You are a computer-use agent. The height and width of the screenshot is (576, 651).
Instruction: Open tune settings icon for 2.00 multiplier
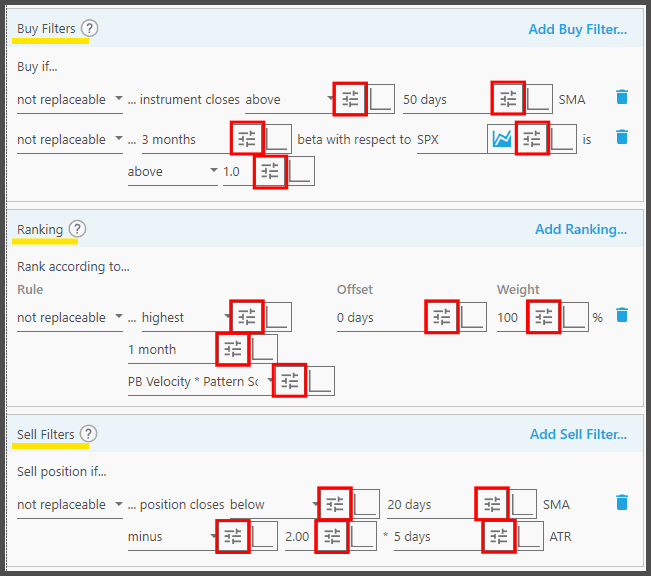click(x=332, y=536)
